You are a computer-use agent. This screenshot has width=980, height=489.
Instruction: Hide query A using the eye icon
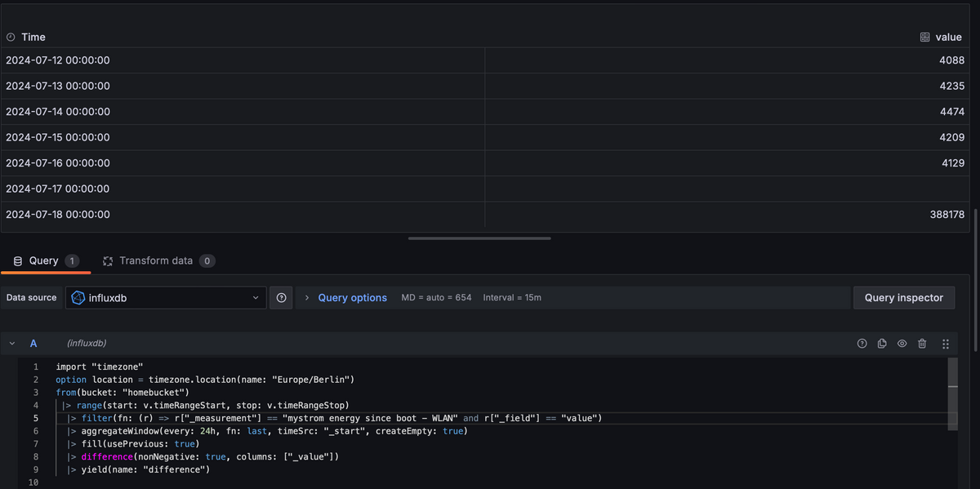[902, 344]
